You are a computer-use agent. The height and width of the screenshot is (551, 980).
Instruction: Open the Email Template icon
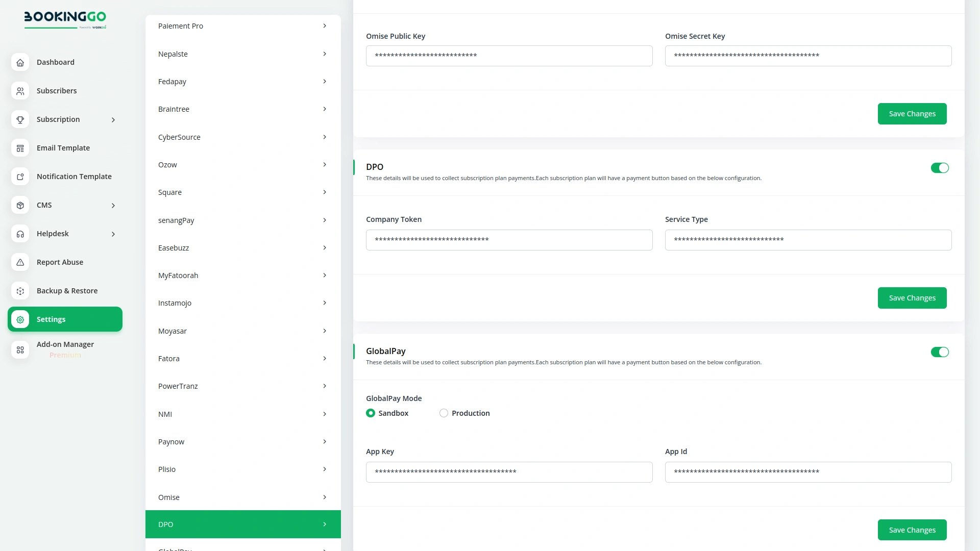(20, 148)
